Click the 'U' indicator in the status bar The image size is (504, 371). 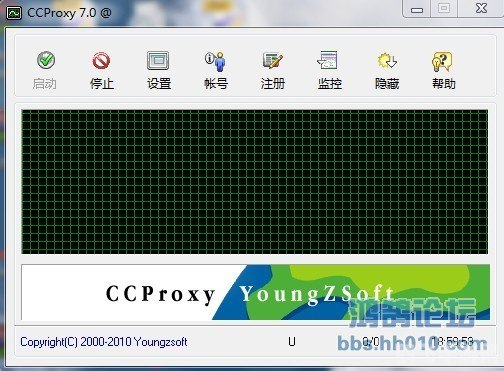(292, 342)
